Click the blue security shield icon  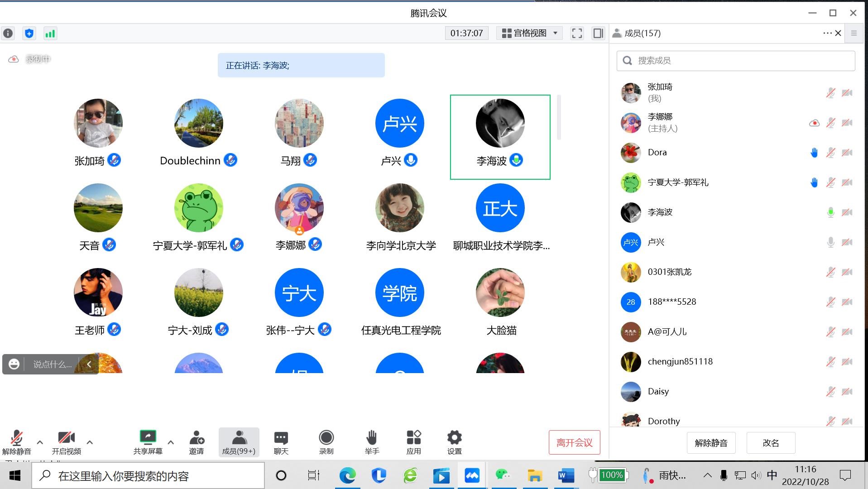coord(29,34)
